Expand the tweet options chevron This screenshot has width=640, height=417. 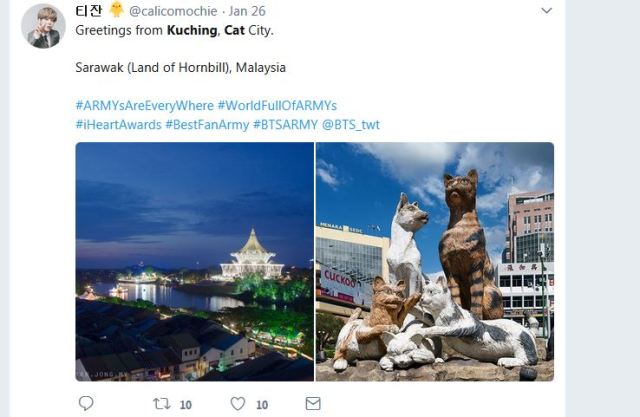[x=547, y=11]
